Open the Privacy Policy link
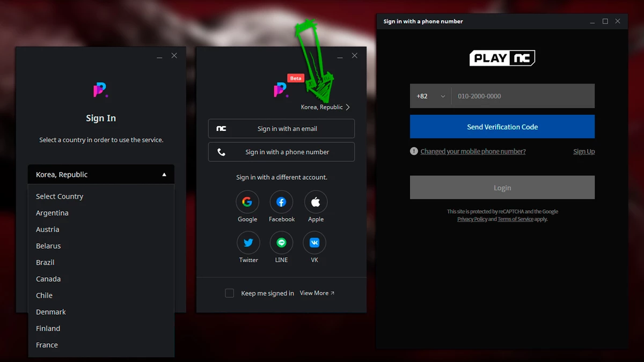 pyautogui.click(x=472, y=219)
